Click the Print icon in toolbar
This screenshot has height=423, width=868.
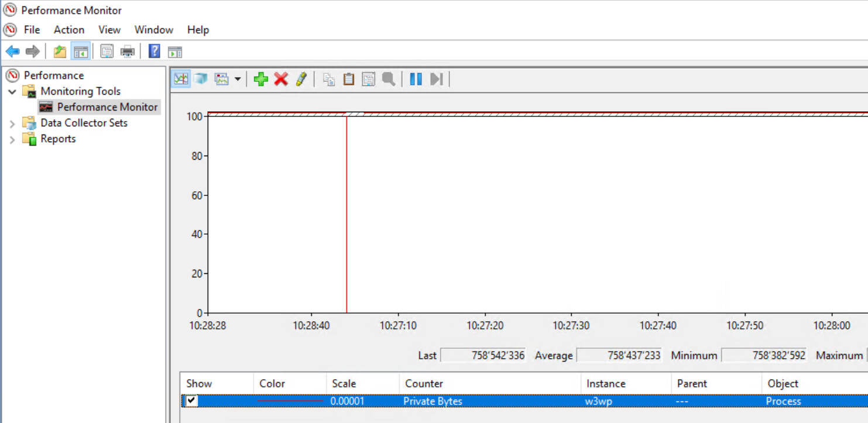(128, 51)
